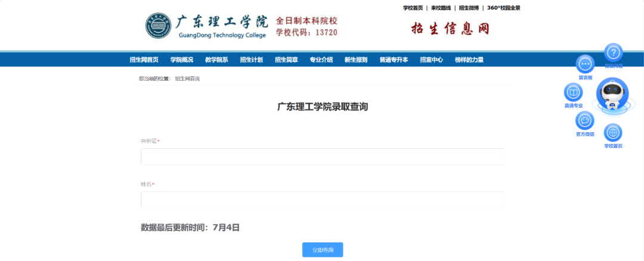Click the robot assistant mascot
This screenshot has height=261, width=644.
point(612,95)
